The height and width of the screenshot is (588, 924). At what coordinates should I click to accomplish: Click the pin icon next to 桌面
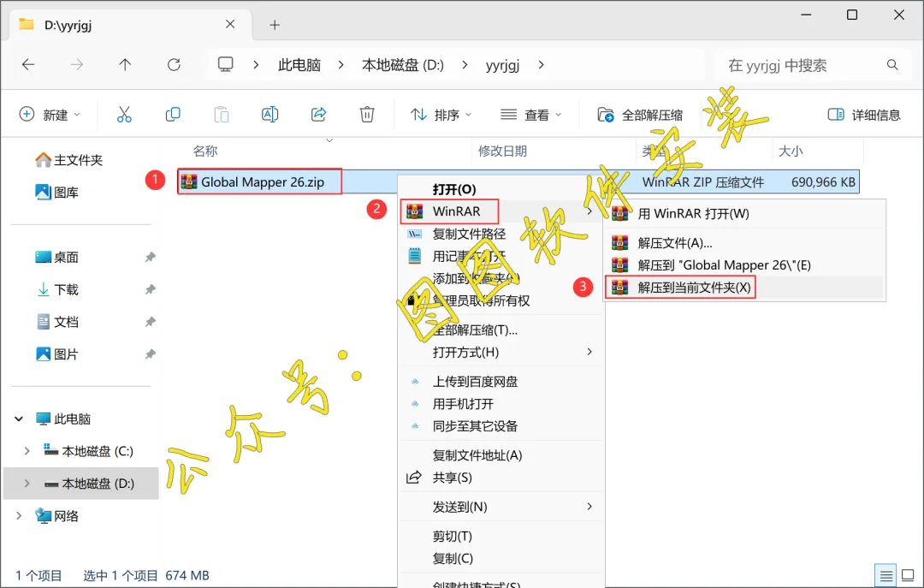coord(151,257)
